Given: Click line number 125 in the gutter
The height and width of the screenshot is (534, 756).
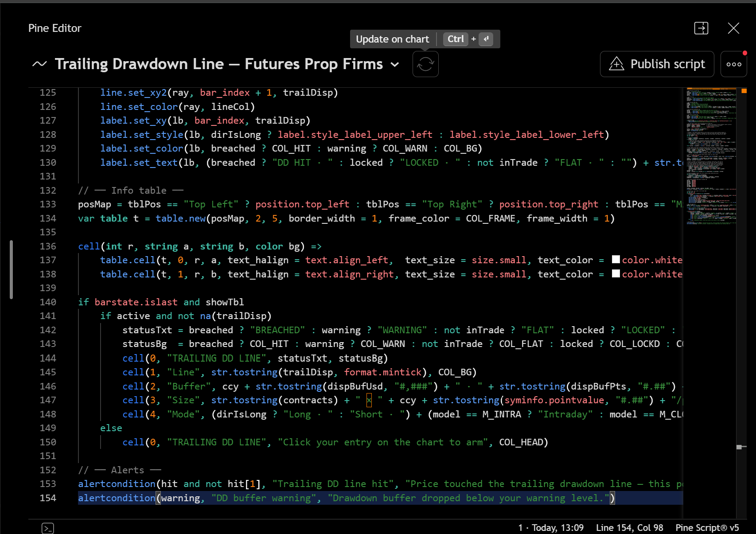Looking at the screenshot, I should click(x=48, y=93).
